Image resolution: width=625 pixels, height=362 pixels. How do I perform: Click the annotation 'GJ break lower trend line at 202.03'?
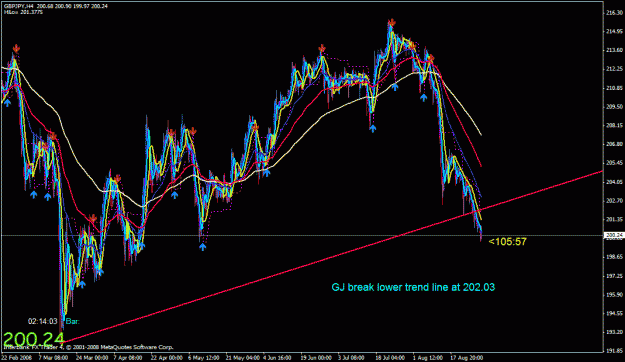click(x=413, y=287)
